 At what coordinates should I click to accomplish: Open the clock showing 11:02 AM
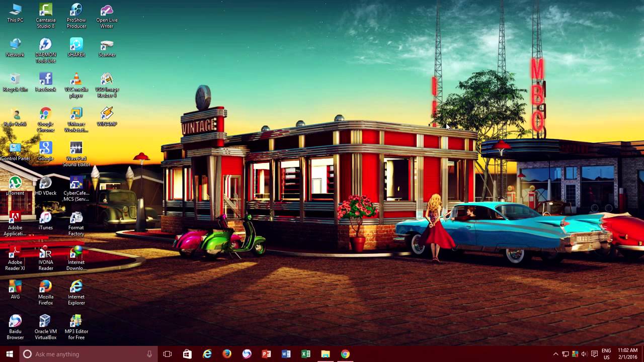pyautogui.click(x=627, y=354)
